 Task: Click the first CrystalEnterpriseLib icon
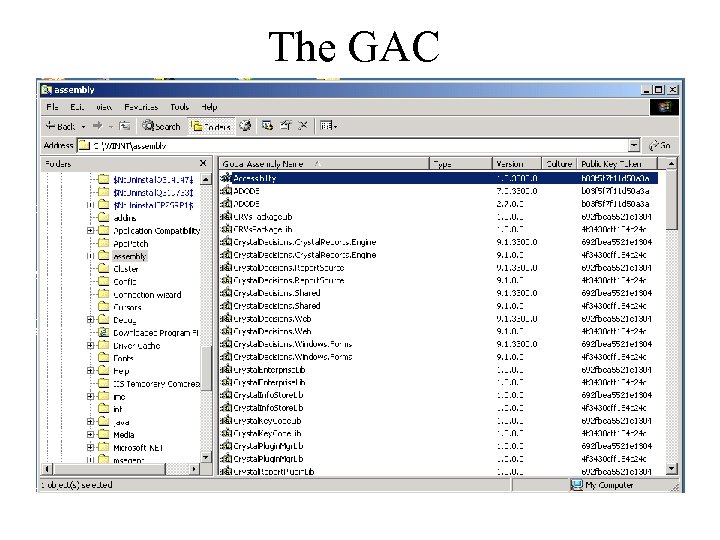226,369
